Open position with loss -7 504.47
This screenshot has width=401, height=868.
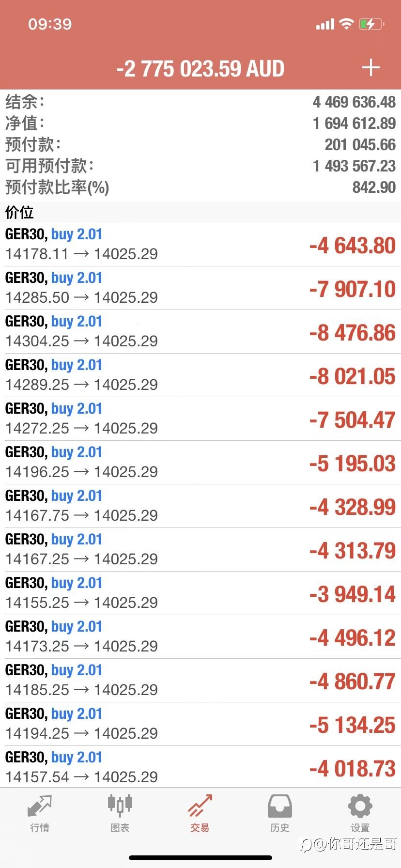pos(200,419)
